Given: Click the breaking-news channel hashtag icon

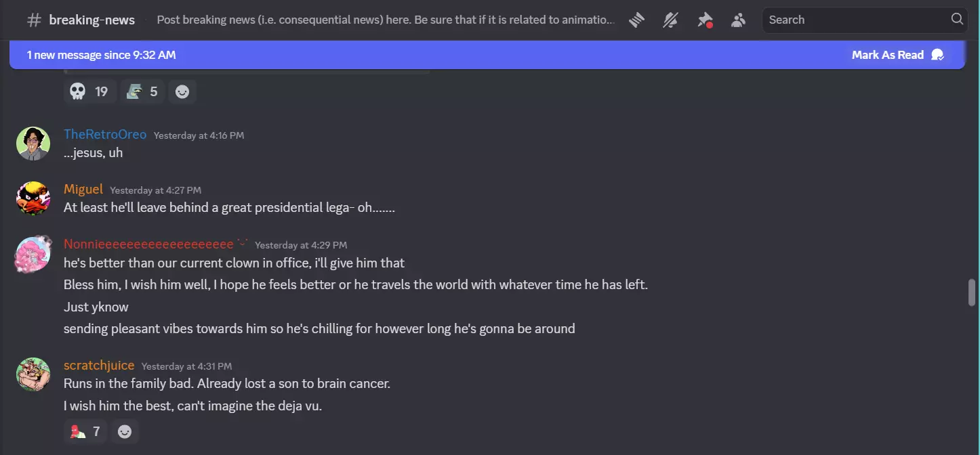Looking at the screenshot, I should [x=34, y=20].
